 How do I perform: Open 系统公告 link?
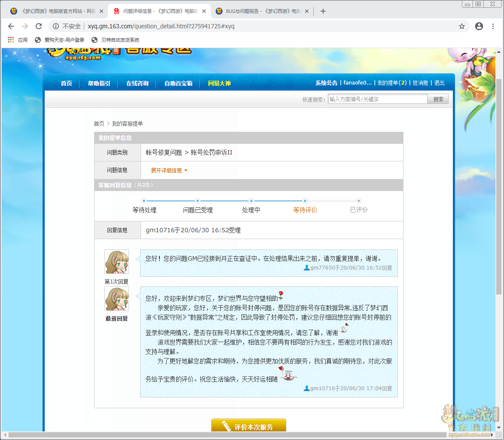pos(326,83)
